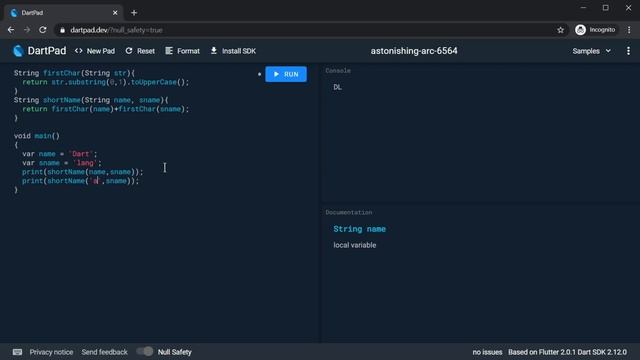Toggle the Null Safety switch
This screenshot has width=640, height=360.
[145, 351]
